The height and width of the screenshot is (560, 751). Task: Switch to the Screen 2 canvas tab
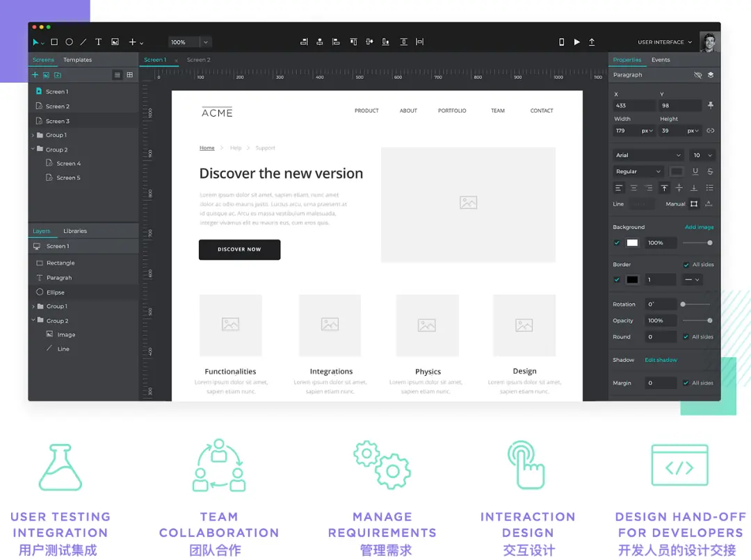pos(198,60)
